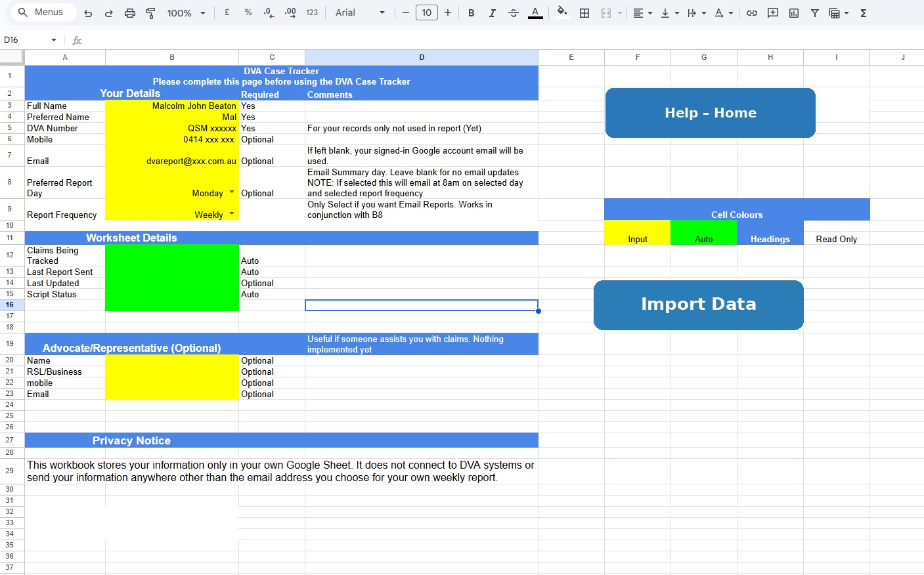Select column D header
924x575 pixels.
pos(422,57)
